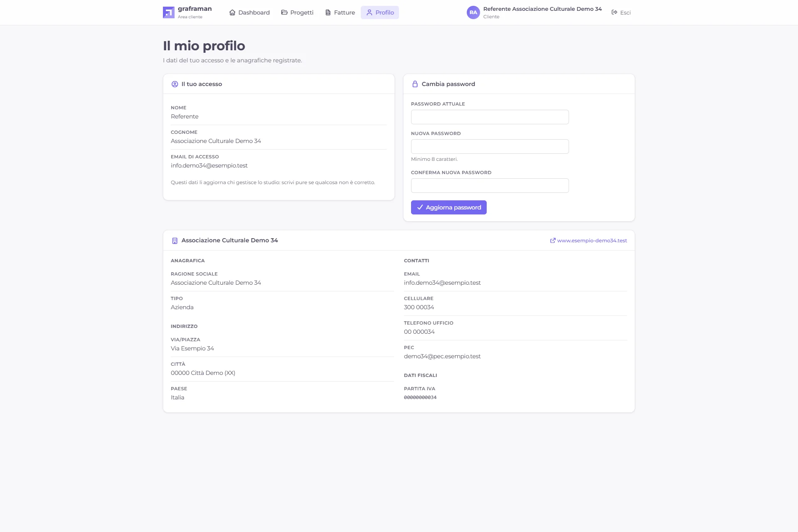Click the Progetti folder icon
Viewport: 798px width, 532px height.
point(284,12)
